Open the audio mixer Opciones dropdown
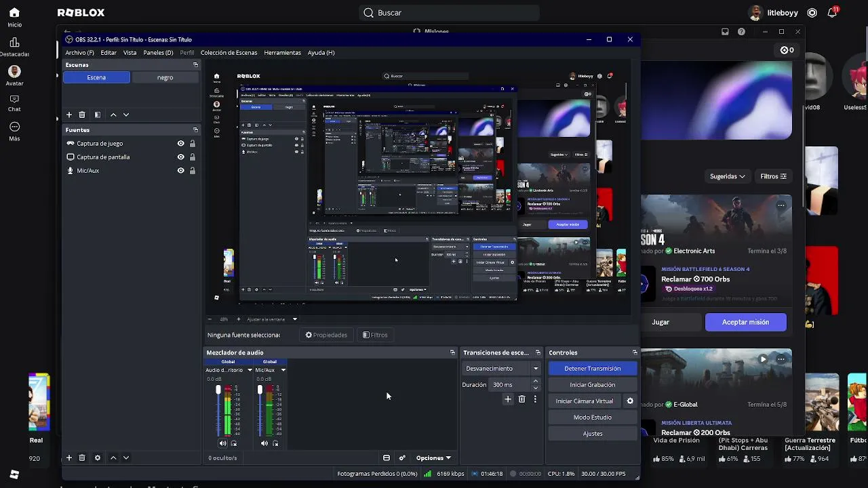The width and height of the screenshot is (868, 488). pyautogui.click(x=433, y=458)
